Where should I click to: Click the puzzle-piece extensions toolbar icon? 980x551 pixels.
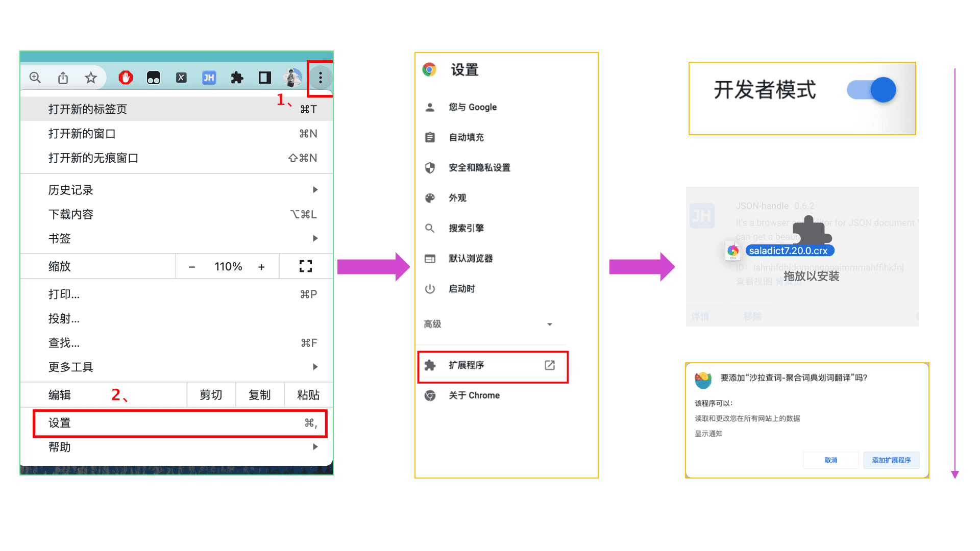(237, 78)
